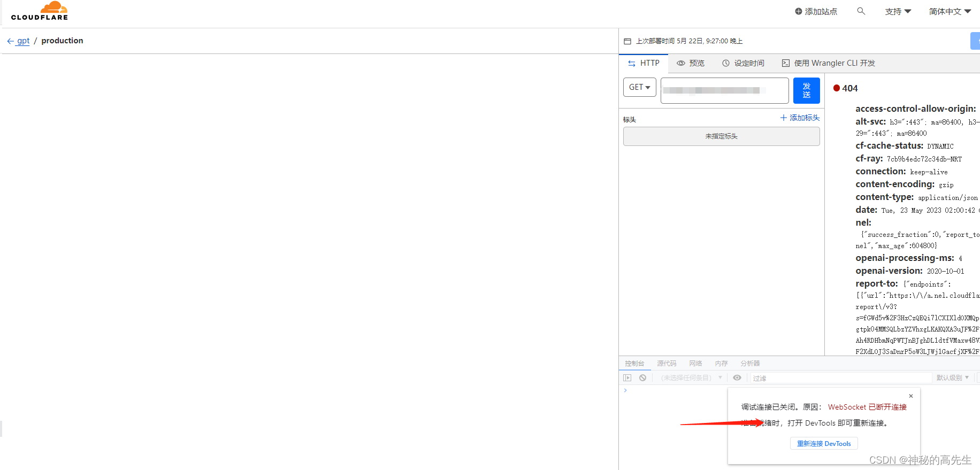The width and height of the screenshot is (980, 470).
Task: Select the 控制台 console tab
Action: coord(634,364)
